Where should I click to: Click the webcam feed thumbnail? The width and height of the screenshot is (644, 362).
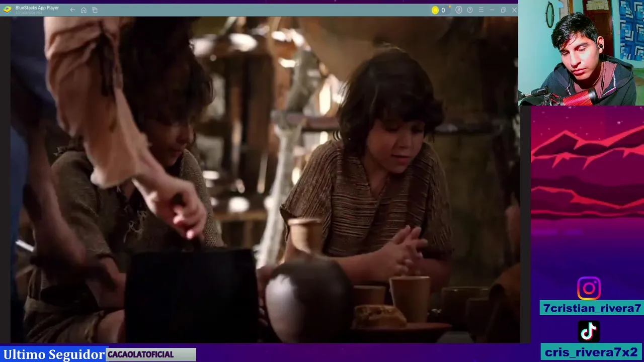581,53
